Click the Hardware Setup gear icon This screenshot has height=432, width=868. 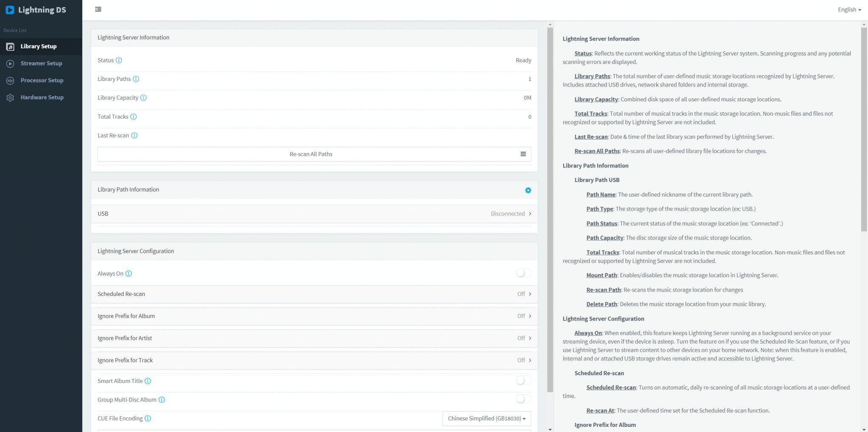(10, 98)
